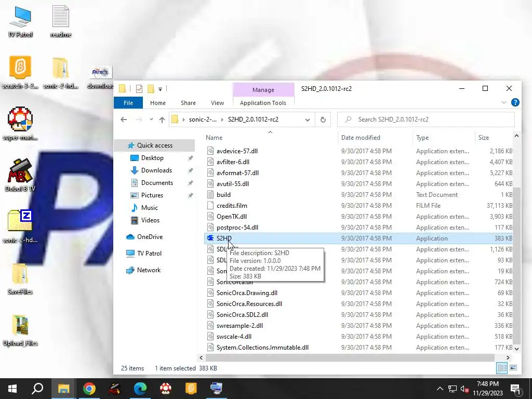The height and width of the screenshot is (399, 532).
Task: Select the TV Patrol download image icon
Action: pyautogui.click(x=100, y=77)
